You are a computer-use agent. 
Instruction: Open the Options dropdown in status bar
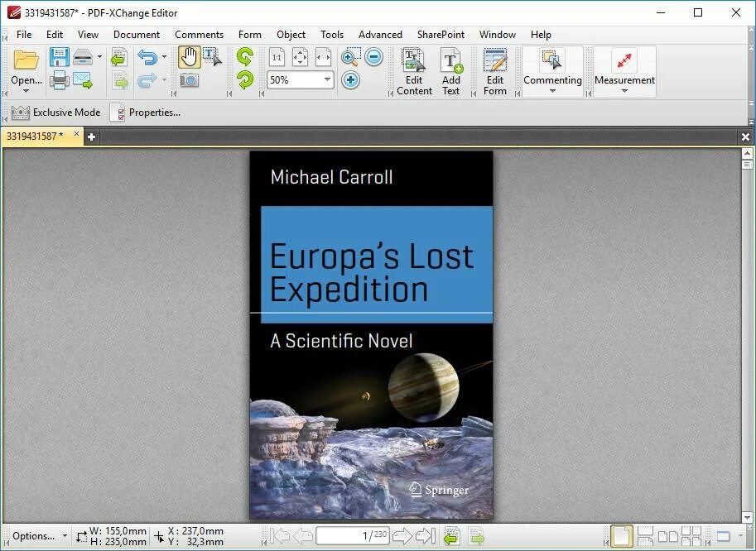point(40,535)
